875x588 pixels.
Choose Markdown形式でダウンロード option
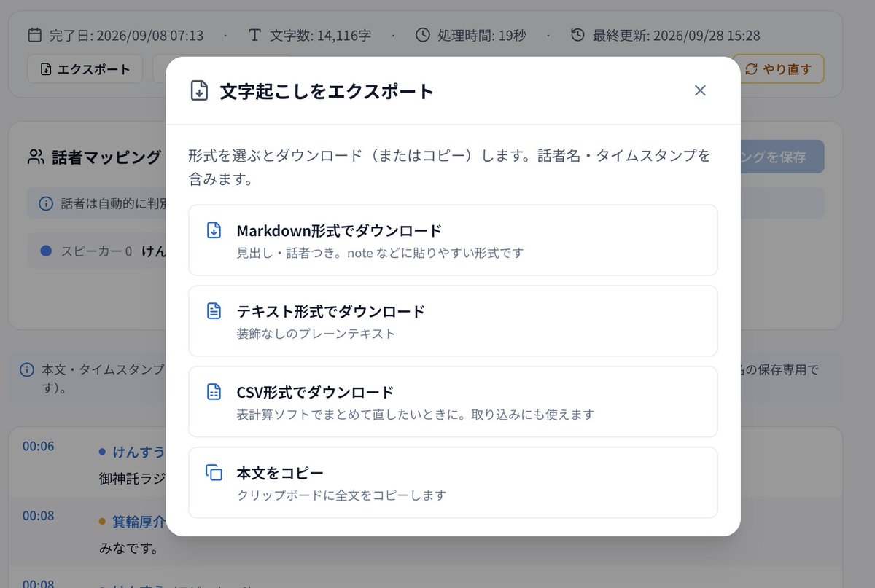453,240
